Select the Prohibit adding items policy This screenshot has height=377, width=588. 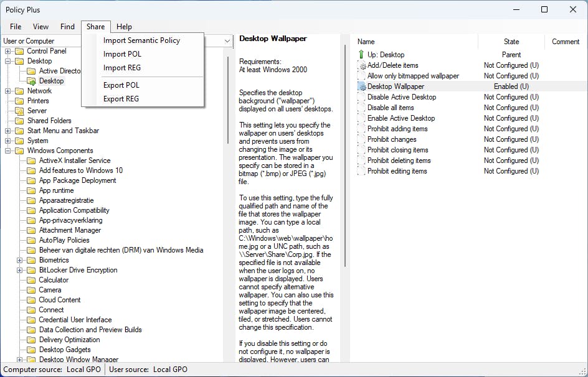click(x=397, y=129)
